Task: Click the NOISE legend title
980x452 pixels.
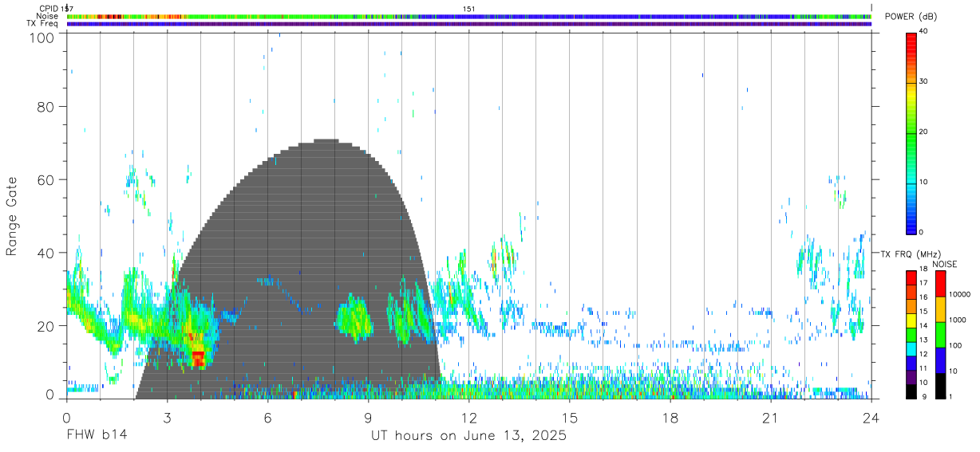Action: point(944,264)
